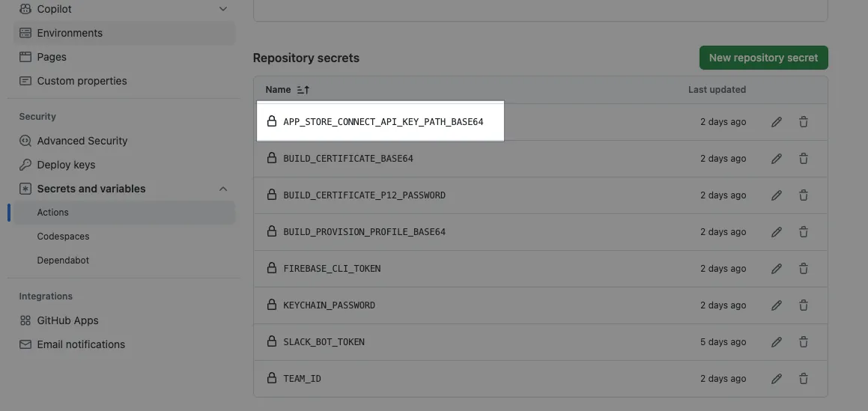Delete the KEYCHAIN_PASSWORD secret
Screen dimensions: 868x411
pyautogui.click(x=804, y=305)
